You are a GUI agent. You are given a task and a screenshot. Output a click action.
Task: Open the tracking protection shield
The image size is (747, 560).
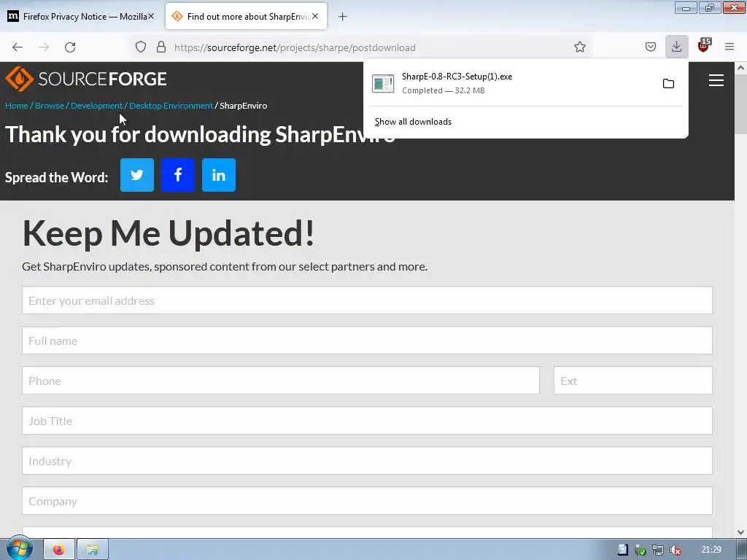[x=141, y=47]
